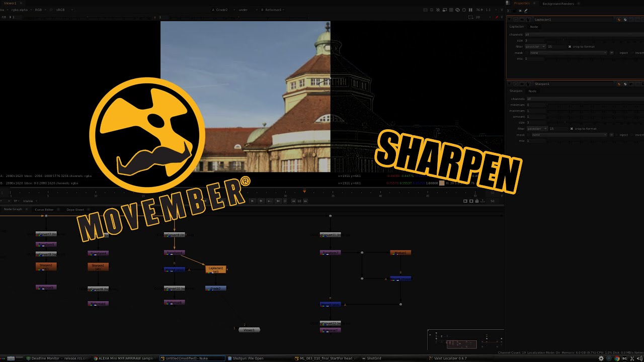Switch to the Background Renders tab
Screen dimensions: 644x362
558,4
